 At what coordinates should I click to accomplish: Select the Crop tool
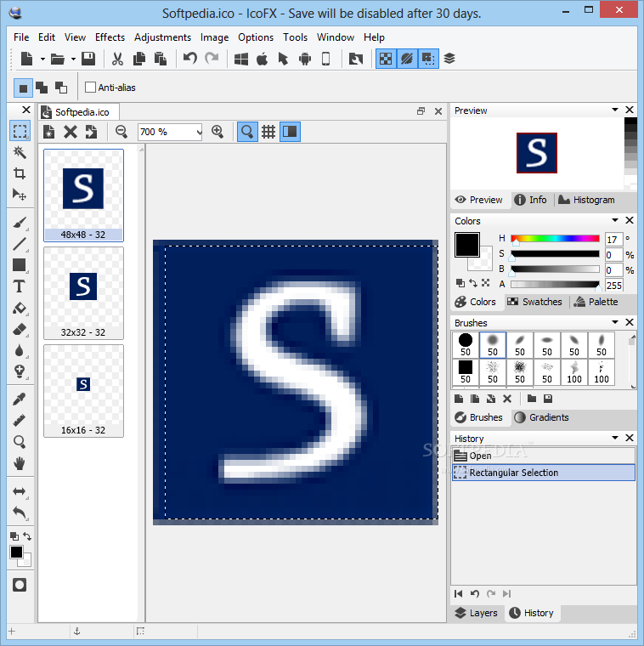(x=20, y=173)
